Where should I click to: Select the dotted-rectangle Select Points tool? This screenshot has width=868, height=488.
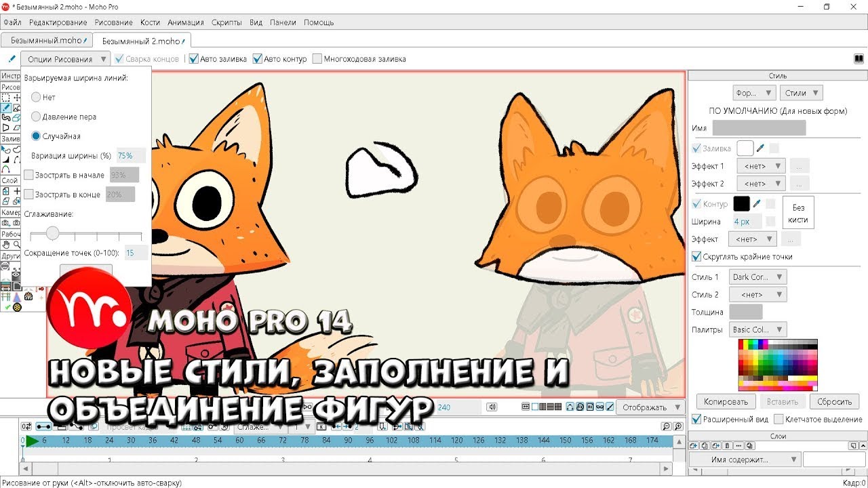pyautogui.click(x=5, y=97)
